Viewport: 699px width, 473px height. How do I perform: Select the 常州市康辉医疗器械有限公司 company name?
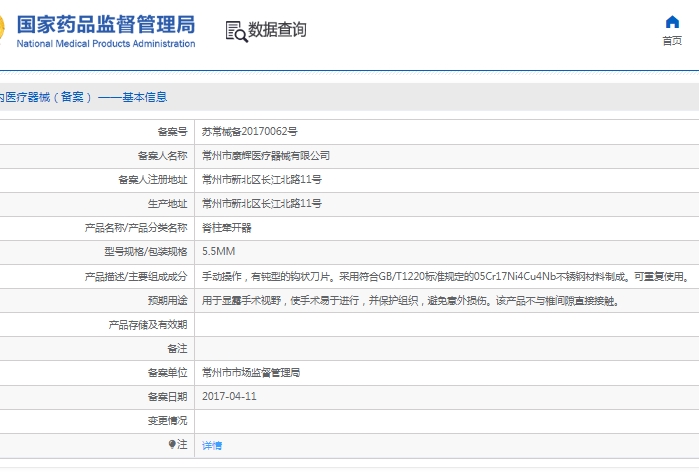pos(266,156)
